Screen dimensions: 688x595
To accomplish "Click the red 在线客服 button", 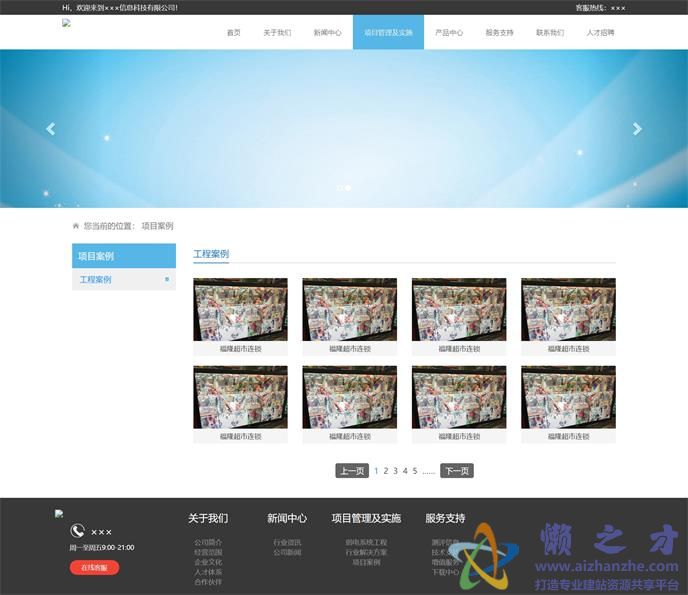I will (x=94, y=568).
